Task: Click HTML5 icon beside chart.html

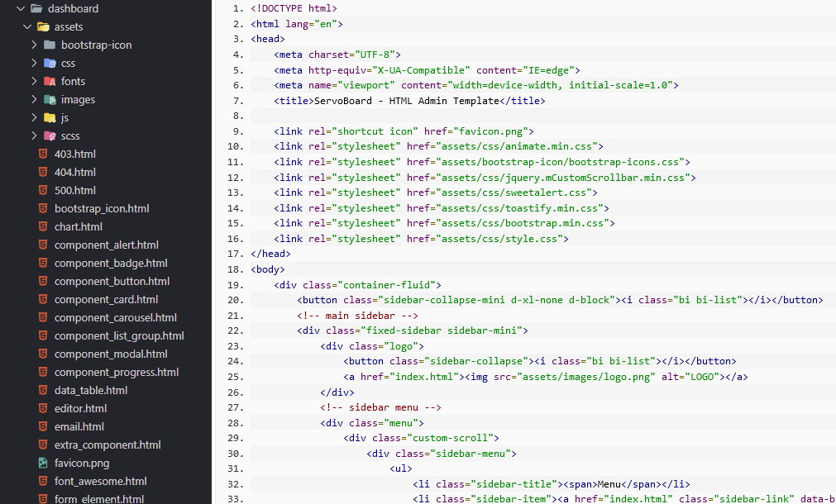Action: click(x=43, y=226)
